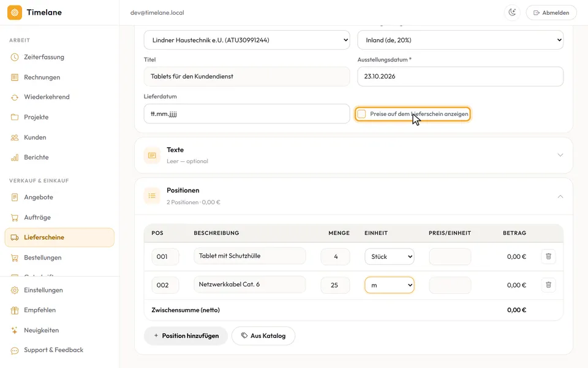Click the Rechnungen invoice icon
The width and height of the screenshot is (588, 368).
[x=15, y=77]
